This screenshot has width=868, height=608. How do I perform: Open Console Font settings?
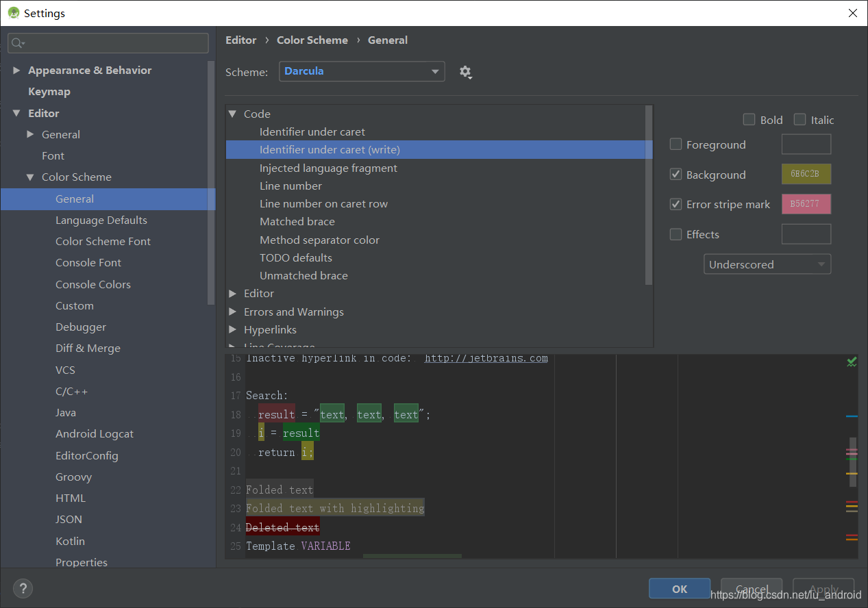point(88,263)
